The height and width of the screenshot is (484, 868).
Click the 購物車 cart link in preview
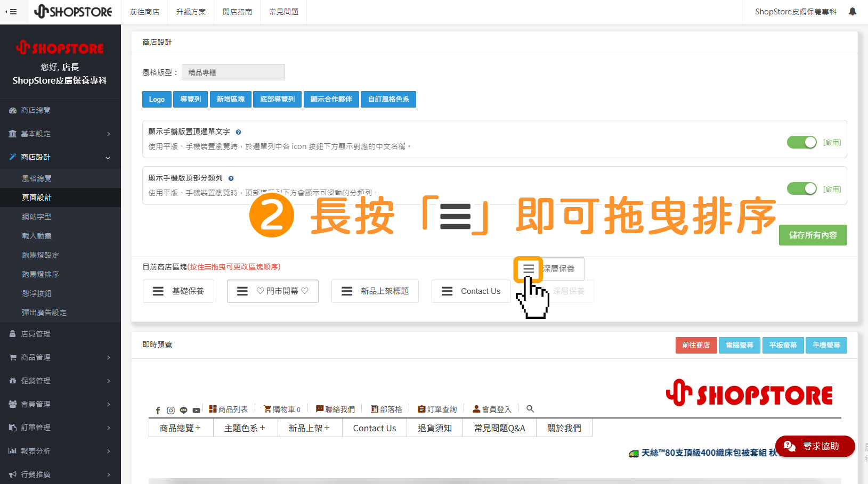(x=282, y=409)
